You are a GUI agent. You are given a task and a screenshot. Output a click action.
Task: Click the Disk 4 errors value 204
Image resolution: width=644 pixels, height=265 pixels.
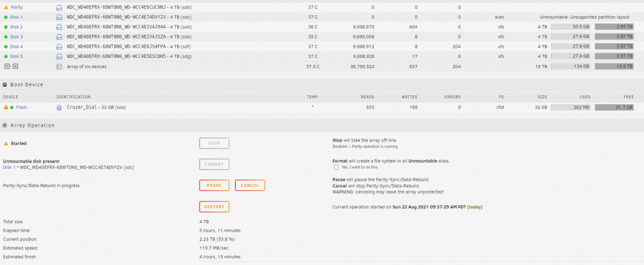(x=455, y=47)
